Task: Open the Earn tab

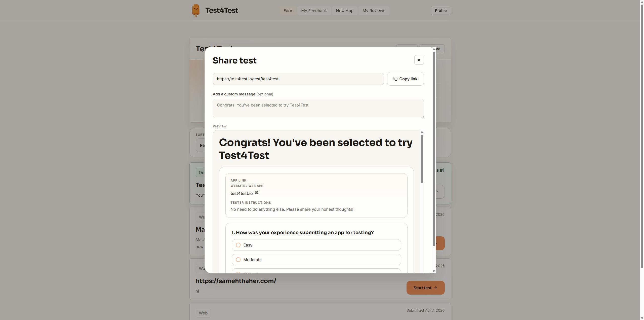Action: 288,11
